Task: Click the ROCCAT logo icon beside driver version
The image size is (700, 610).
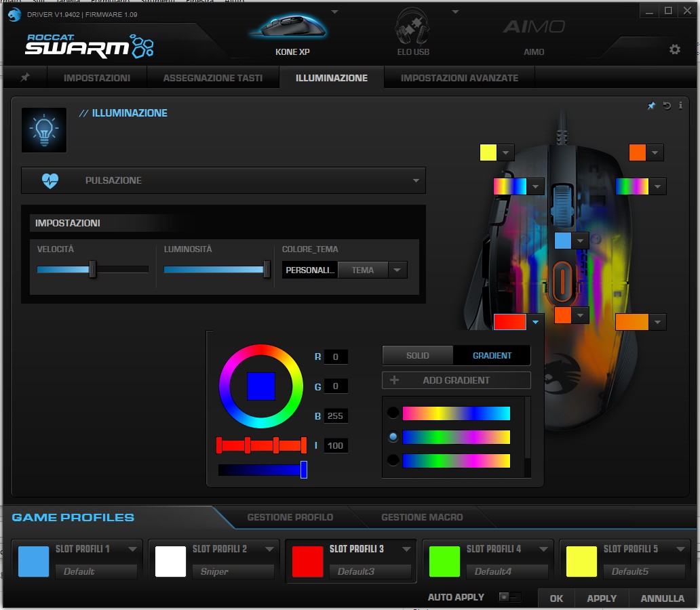Action: [14, 14]
